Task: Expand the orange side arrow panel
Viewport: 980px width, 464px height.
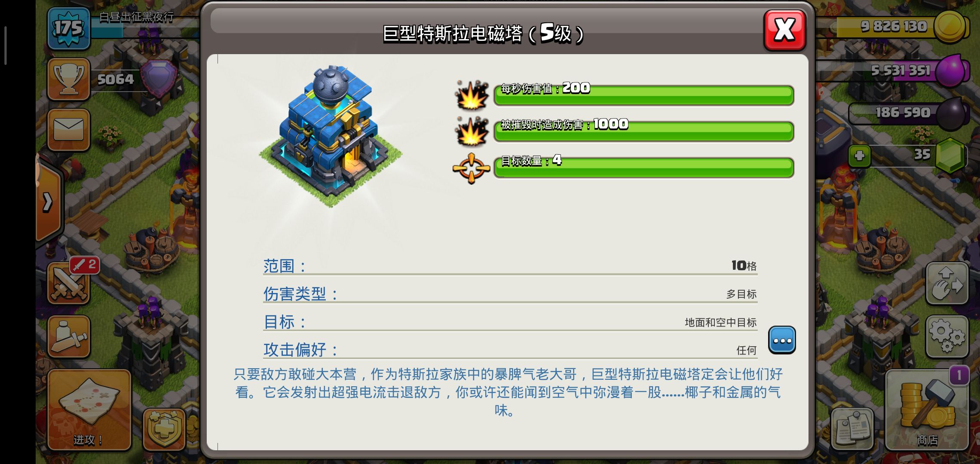Action: coord(48,202)
